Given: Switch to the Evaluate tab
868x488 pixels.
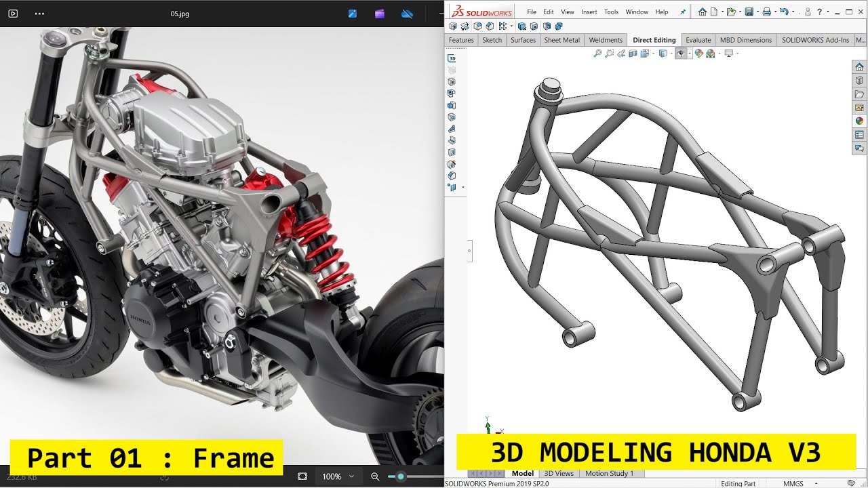Looking at the screenshot, I should 698,40.
